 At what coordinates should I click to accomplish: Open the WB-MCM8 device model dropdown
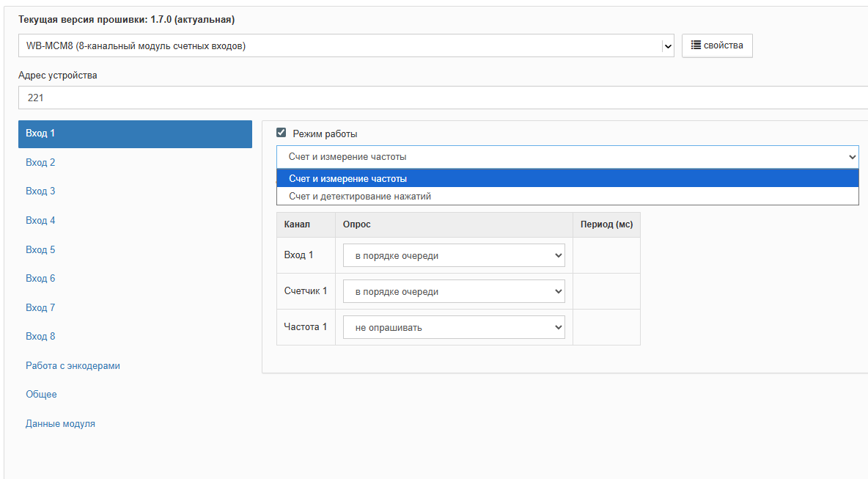pyautogui.click(x=346, y=46)
